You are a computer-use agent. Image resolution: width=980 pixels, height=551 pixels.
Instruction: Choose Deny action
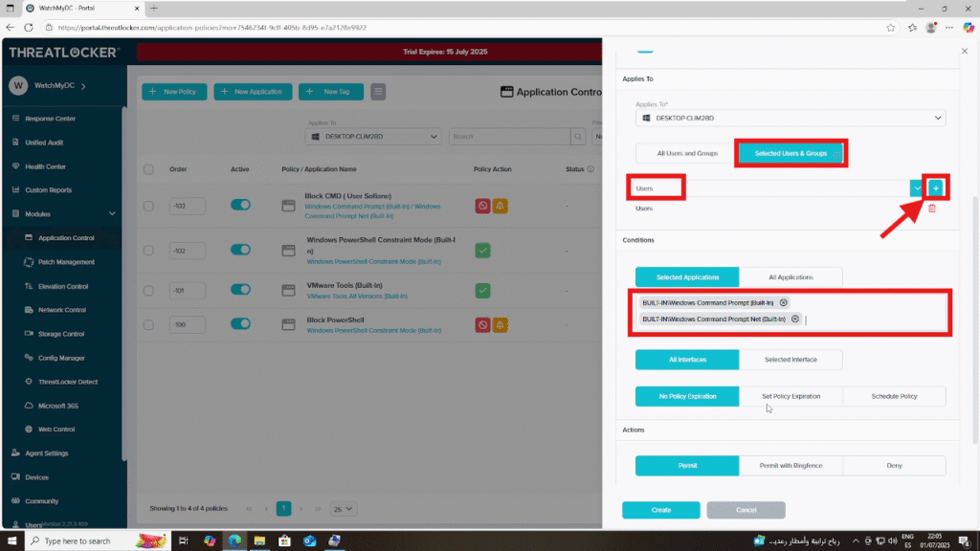coord(894,466)
